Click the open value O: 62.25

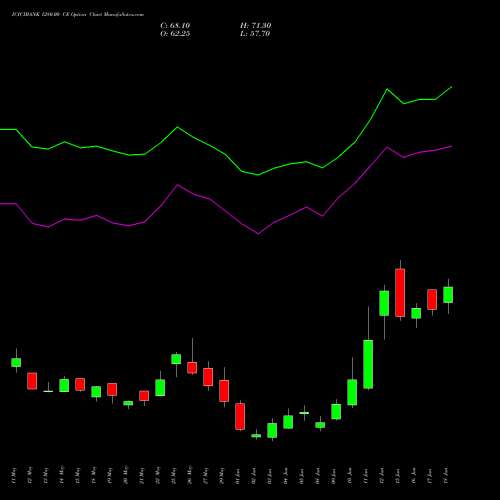coord(175,34)
